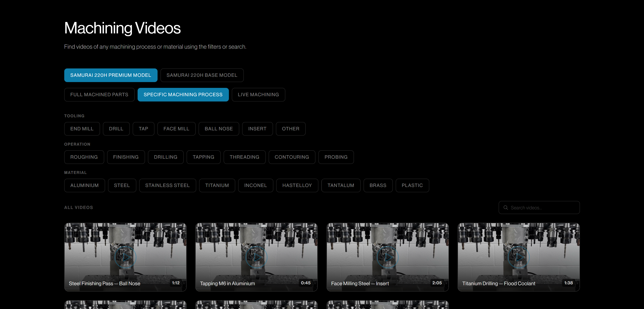The image size is (644, 309).
Task: Open the 'Steel Finishing Pass — Ball Nose' title
Action: (105, 284)
